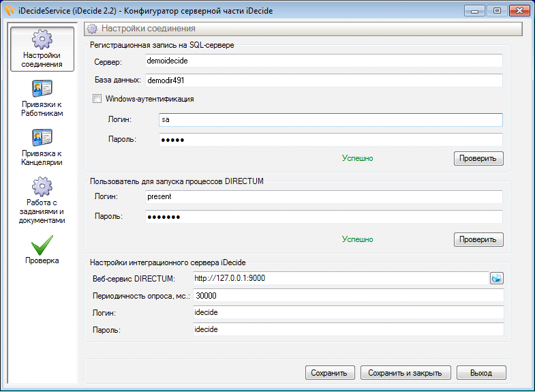Click the DIRECTUM user Пароль field
The height and width of the screenshot is (392, 535).
point(324,217)
